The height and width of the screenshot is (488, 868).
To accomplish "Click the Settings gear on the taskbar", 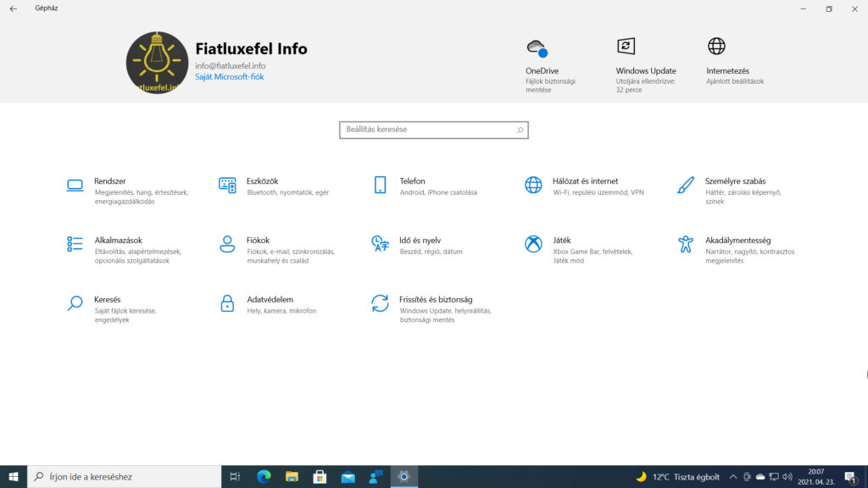I will [x=404, y=476].
